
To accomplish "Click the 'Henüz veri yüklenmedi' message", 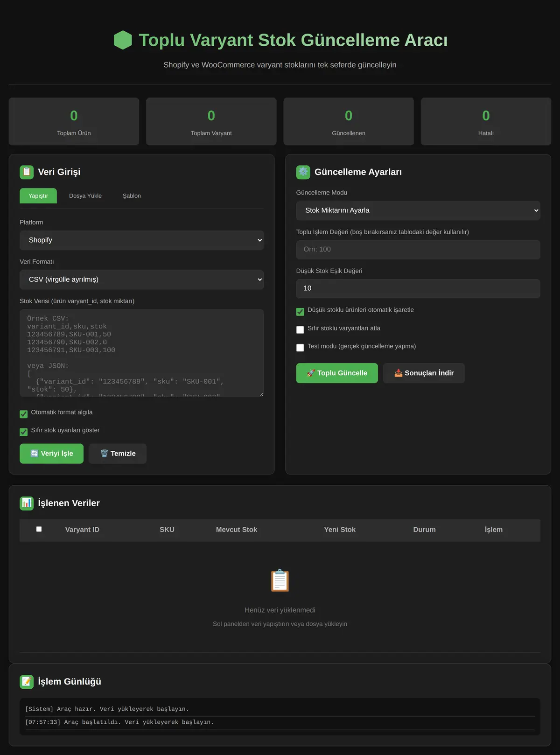I will (x=280, y=610).
